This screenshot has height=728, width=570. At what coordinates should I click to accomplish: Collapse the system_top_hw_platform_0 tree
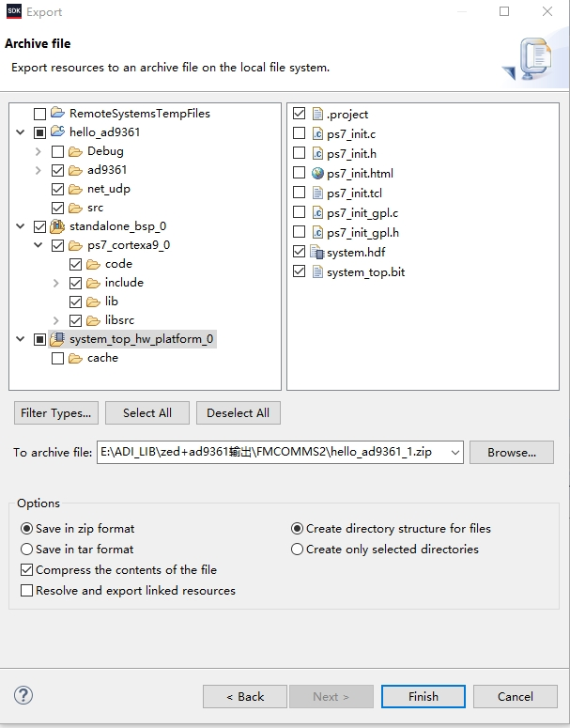tap(21, 339)
